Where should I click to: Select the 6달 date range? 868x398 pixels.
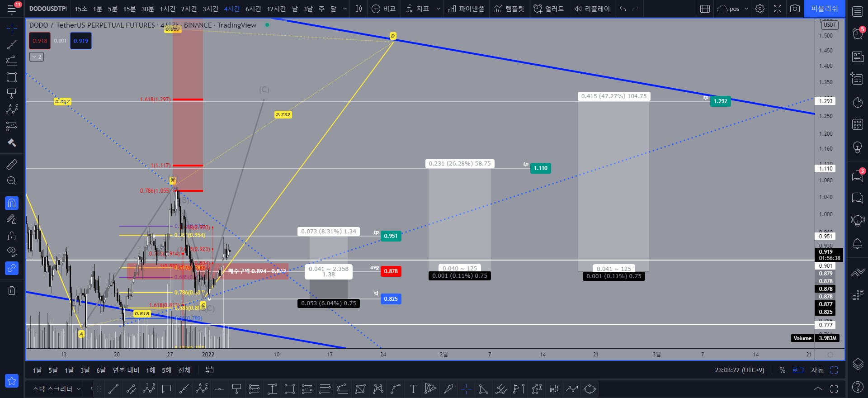click(101, 370)
